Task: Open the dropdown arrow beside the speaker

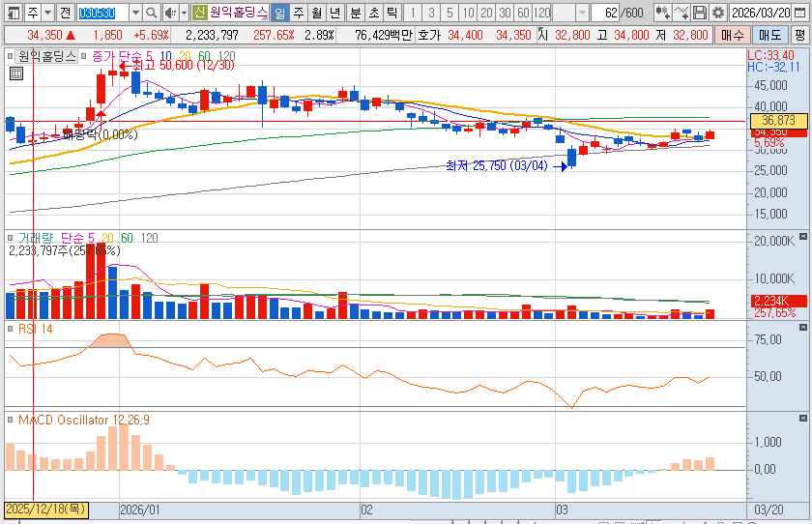Action: tap(184, 13)
